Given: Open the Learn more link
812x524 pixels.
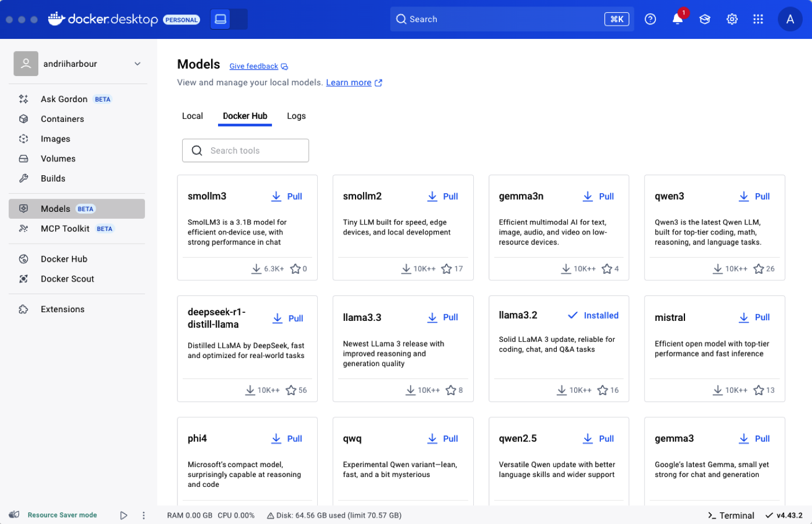Looking at the screenshot, I should (x=354, y=82).
